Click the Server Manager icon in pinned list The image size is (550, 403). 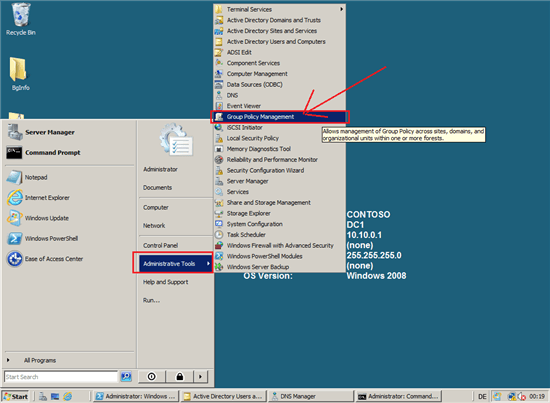15,132
